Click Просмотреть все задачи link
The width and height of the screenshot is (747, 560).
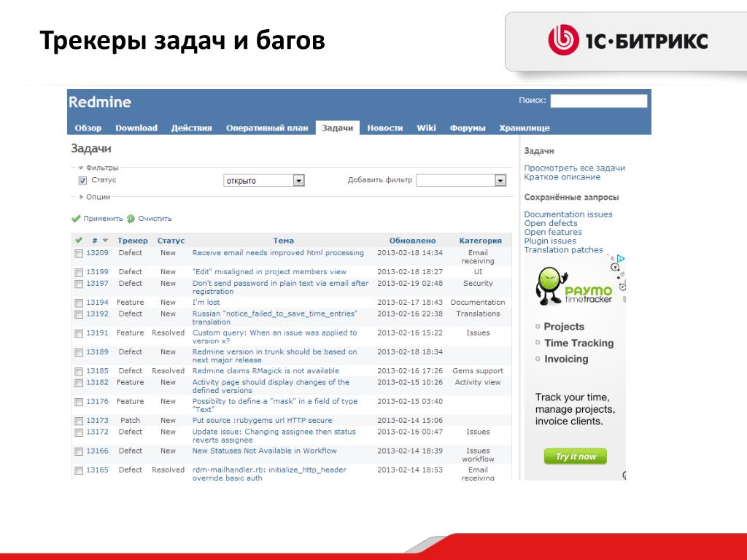click(x=575, y=168)
